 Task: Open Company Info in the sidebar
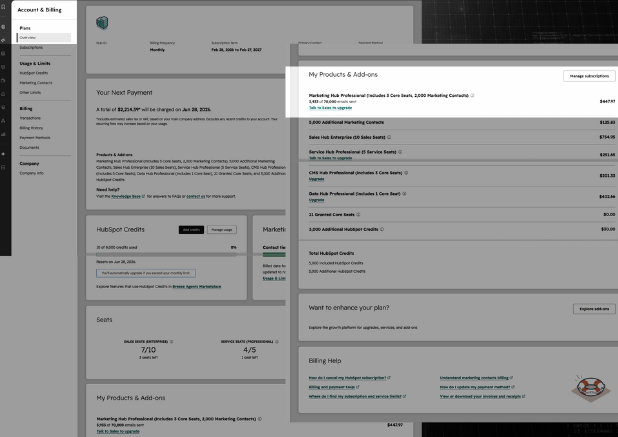click(32, 173)
